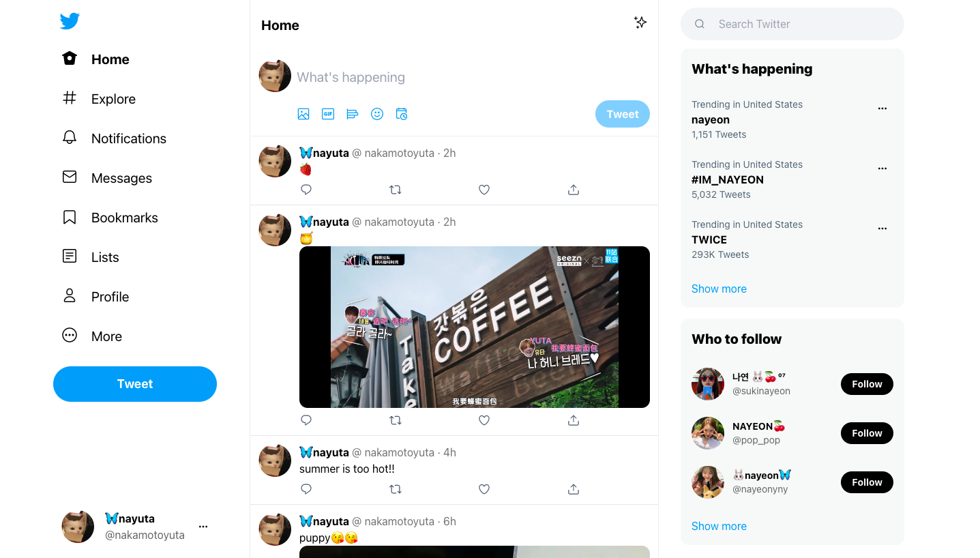Reply to the honey pot video tweet
Screen dimensions: 980x558
(306, 420)
